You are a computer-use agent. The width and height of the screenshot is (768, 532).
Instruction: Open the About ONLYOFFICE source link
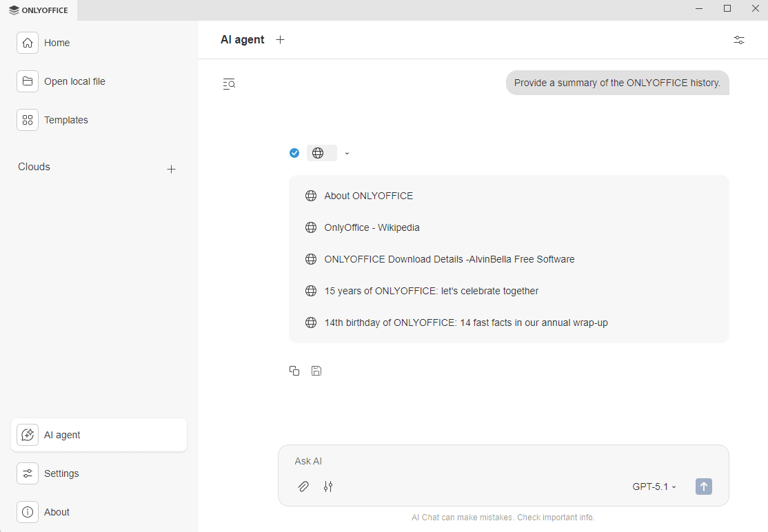point(368,196)
